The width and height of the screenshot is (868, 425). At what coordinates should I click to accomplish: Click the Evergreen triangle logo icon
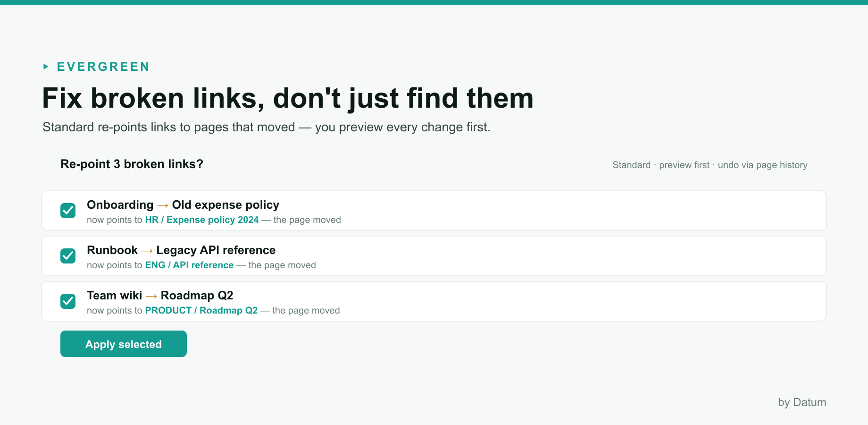pos(46,67)
